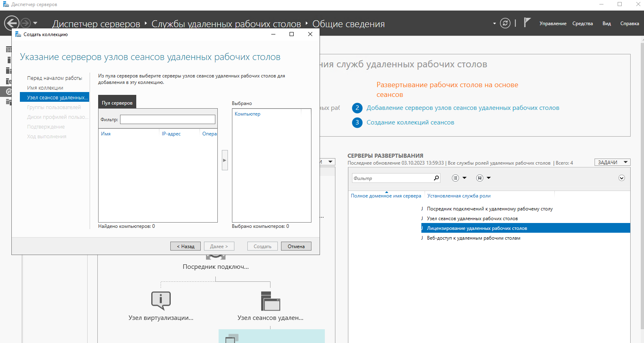Screen dimensions: 644x343
Task: Click the arrow to add selected server
Action: (x=225, y=160)
